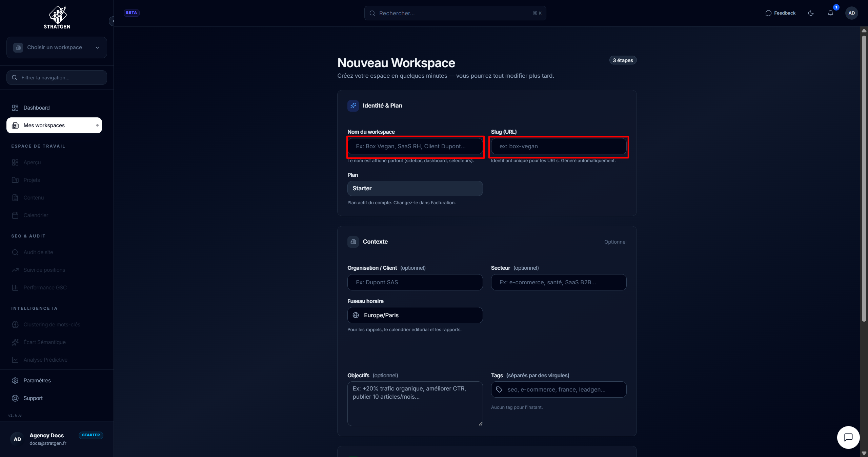Viewport: 868px width, 457px height.
Task: Toggle dark mode moon icon
Action: [811, 13]
